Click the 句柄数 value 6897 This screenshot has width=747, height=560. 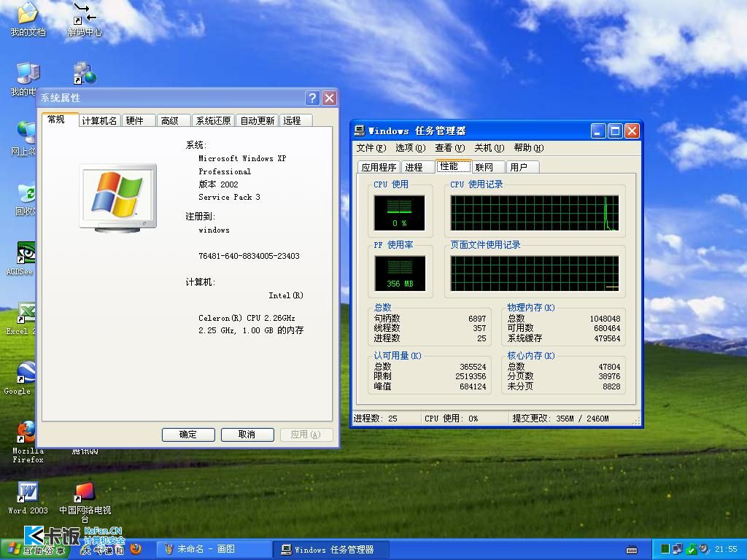(x=477, y=319)
